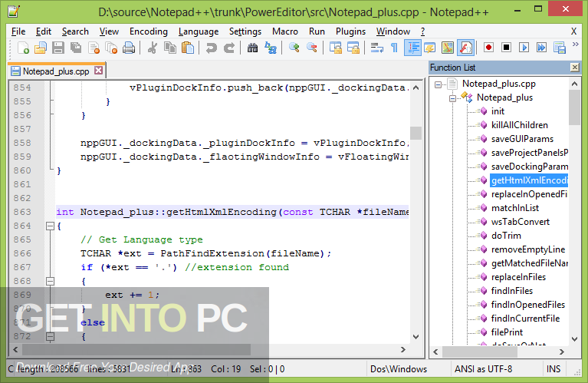Stop macro recording with square icon
588x383 pixels.
pyautogui.click(x=506, y=48)
